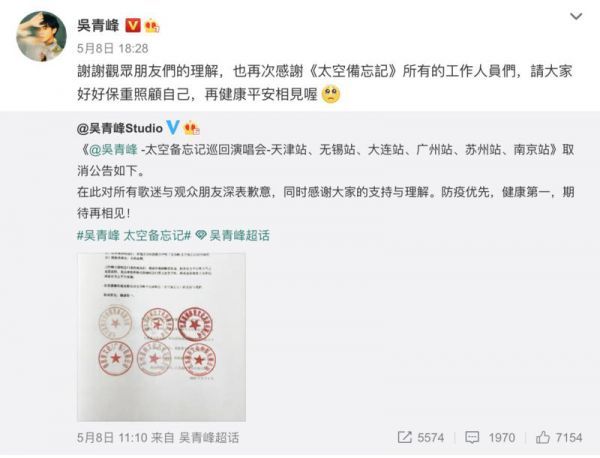The width and height of the screenshot is (600, 458).
Task: Click the membership crown badge beside 吴青峰
Action: 152,26
